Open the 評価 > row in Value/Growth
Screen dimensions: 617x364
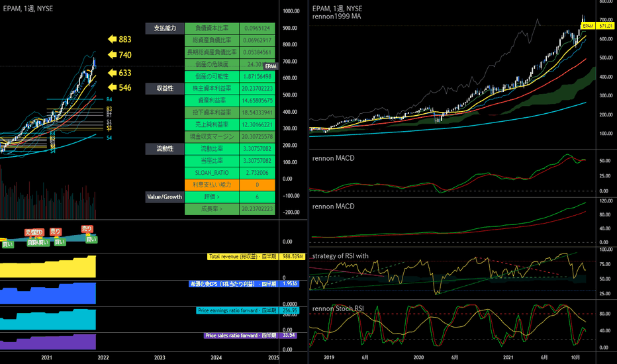tap(212, 197)
